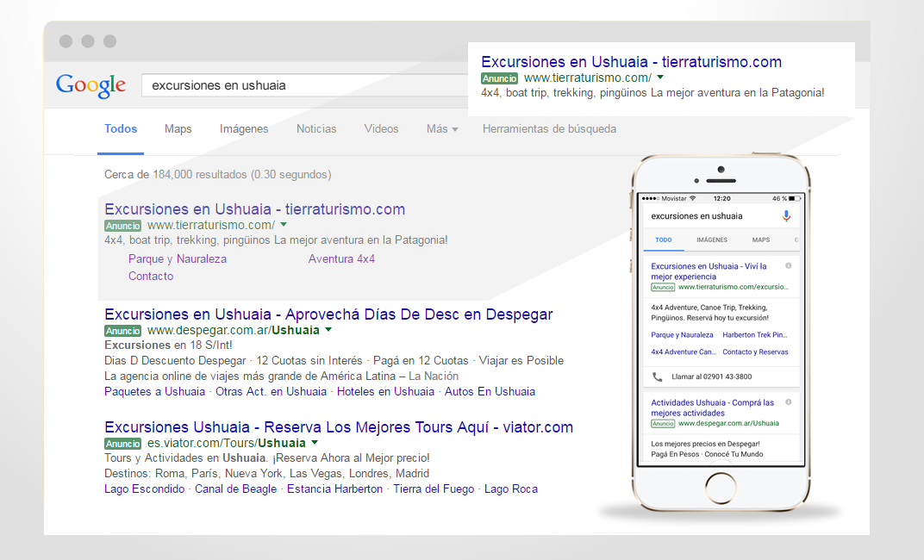Expand the arrow next to www.tierraturismo.com/ in the callout
The image size is (924, 560).
pyautogui.click(x=660, y=78)
